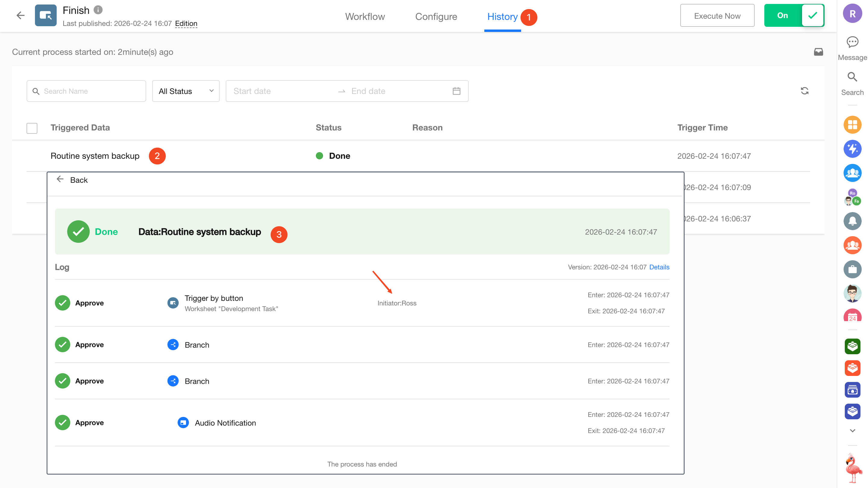The width and height of the screenshot is (868, 488).
Task: Click the inbox tray icon
Action: pyautogui.click(x=818, y=52)
